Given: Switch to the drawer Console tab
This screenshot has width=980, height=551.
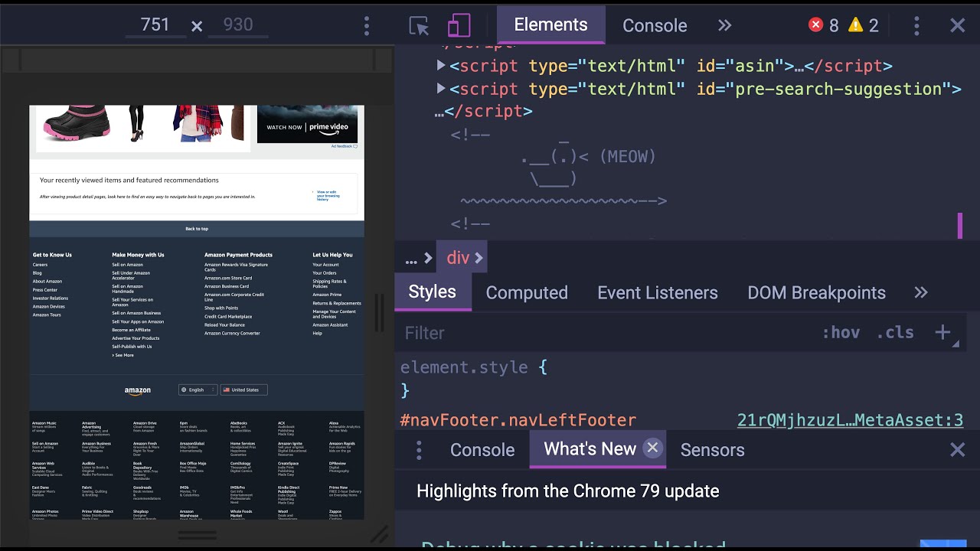Looking at the screenshot, I should tap(482, 449).
